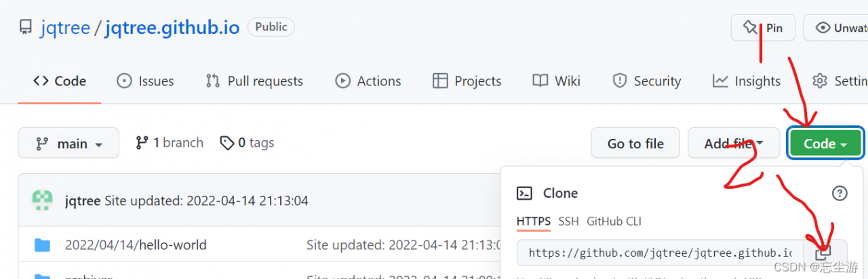The width and height of the screenshot is (868, 279).
Task: Select the GitHub CLI clone option
Action: pos(614,221)
